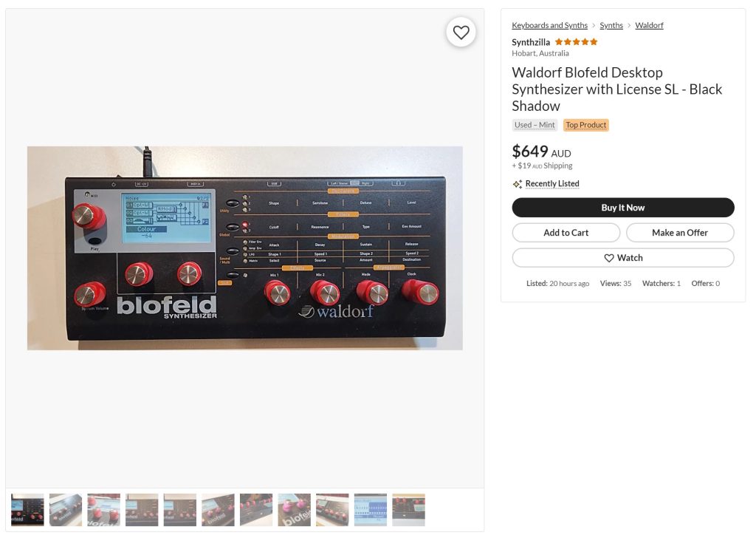Click the Buy It Now button

point(623,208)
